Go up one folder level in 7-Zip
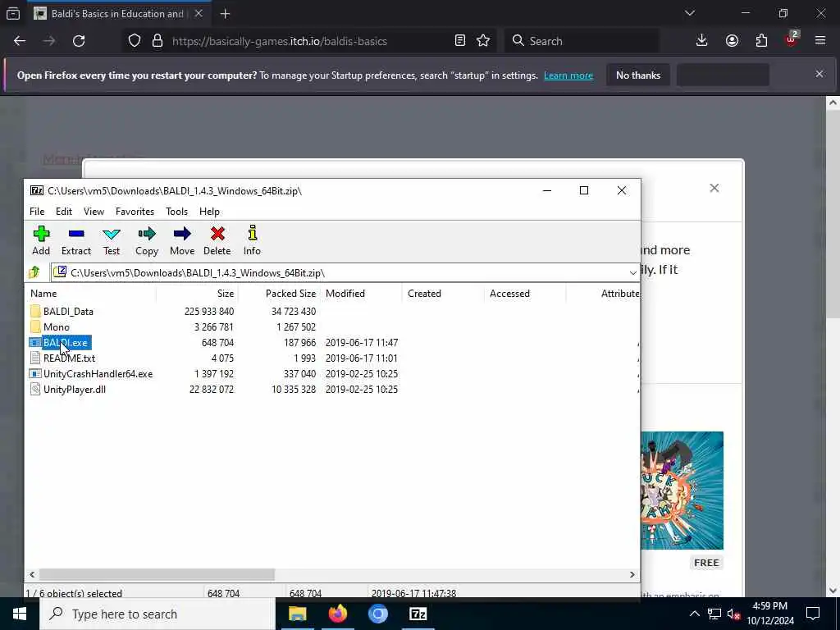Screen dimensions: 840x630 pos(34,272)
